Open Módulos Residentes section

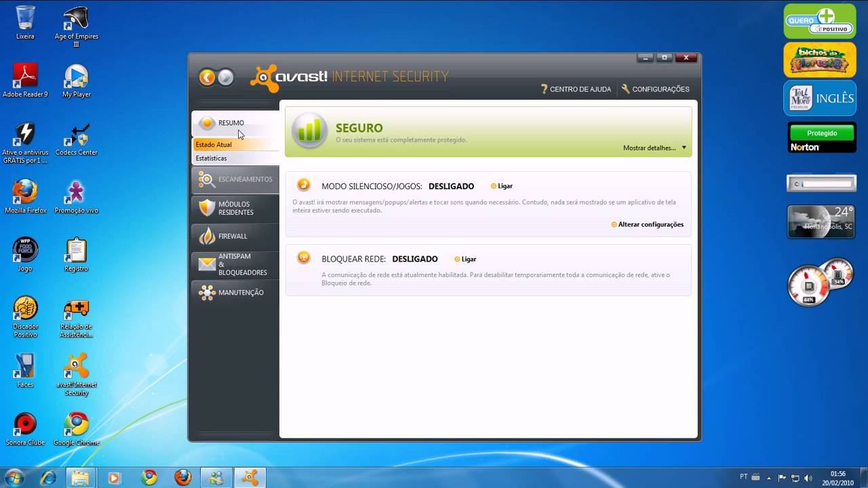coord(235,208)
